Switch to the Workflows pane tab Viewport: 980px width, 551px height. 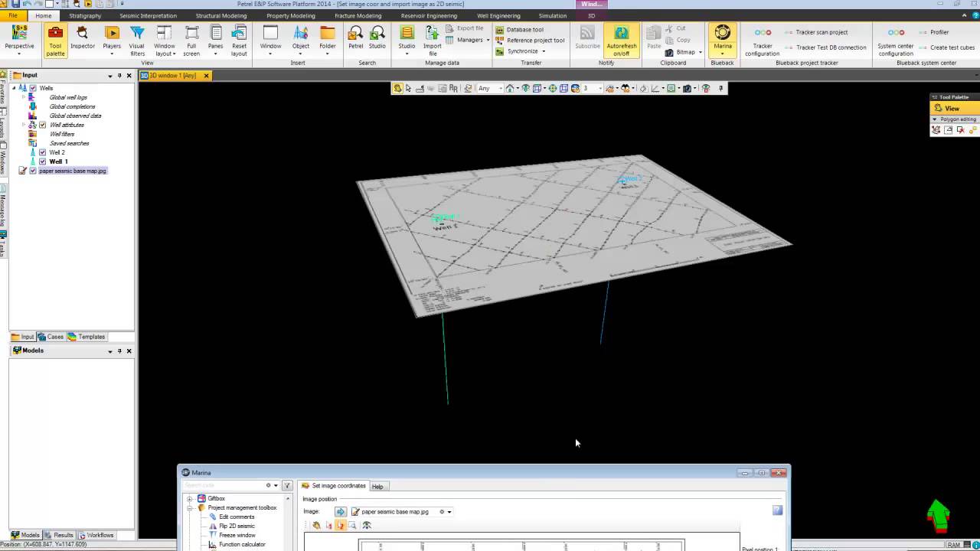click(96, 535)
